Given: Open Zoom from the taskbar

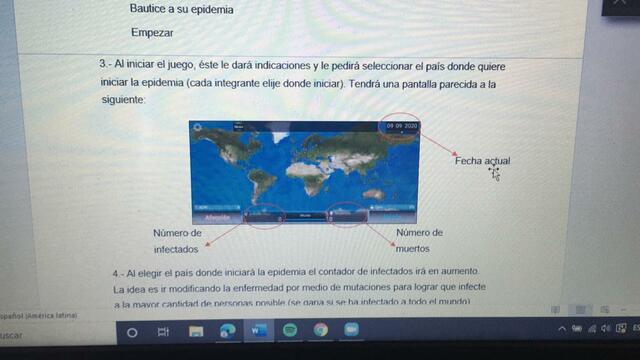Looking at the screenshot, I should 351,329.
